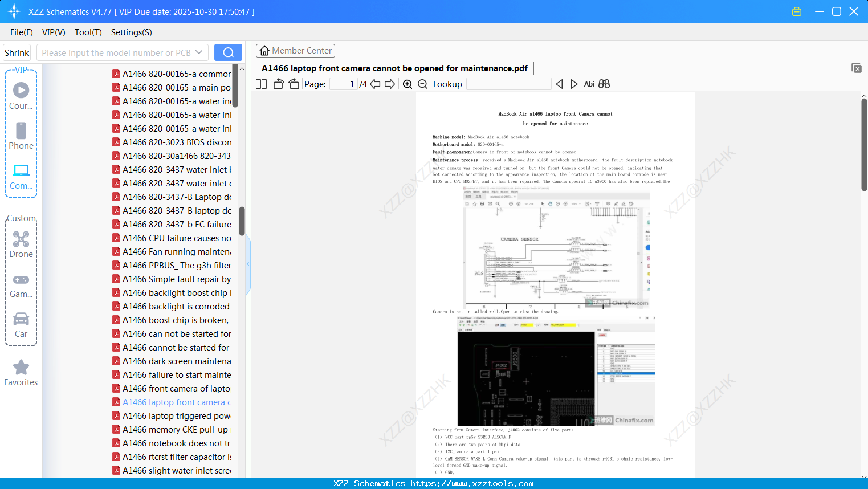868x489 pixels.
Task: Click the XZZ Schematics logo icon
Action: [14, 11]
